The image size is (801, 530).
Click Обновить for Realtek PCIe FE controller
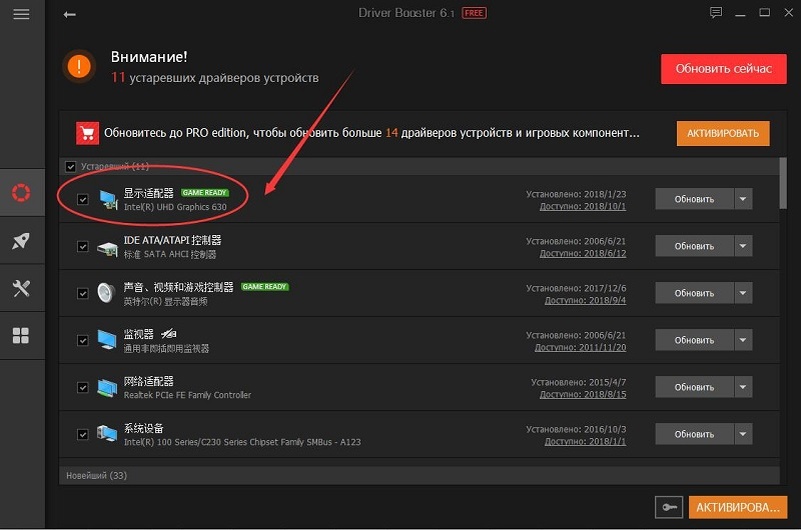tap(694, 387)
